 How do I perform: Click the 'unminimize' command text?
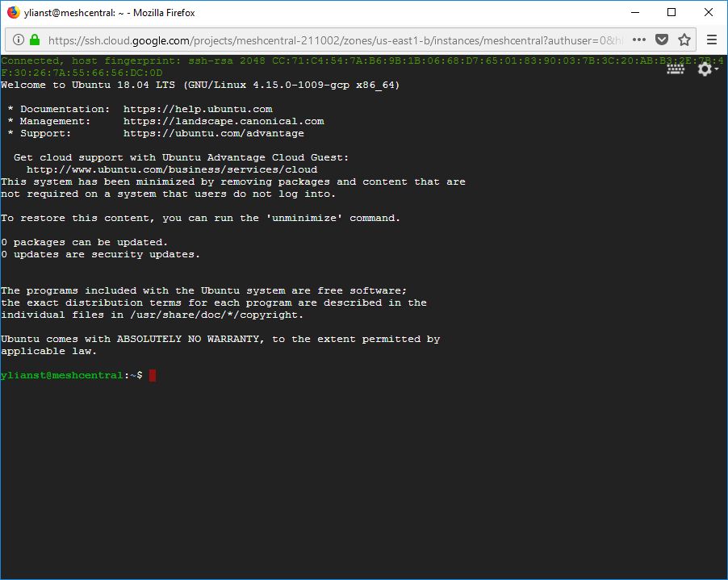tap(304, 218)
